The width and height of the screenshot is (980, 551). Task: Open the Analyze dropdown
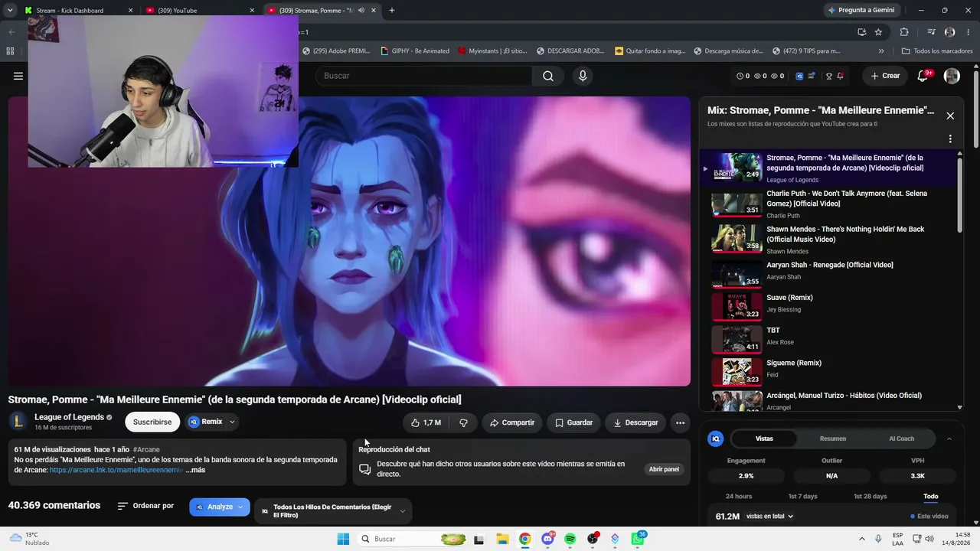[x=220, y=507]
